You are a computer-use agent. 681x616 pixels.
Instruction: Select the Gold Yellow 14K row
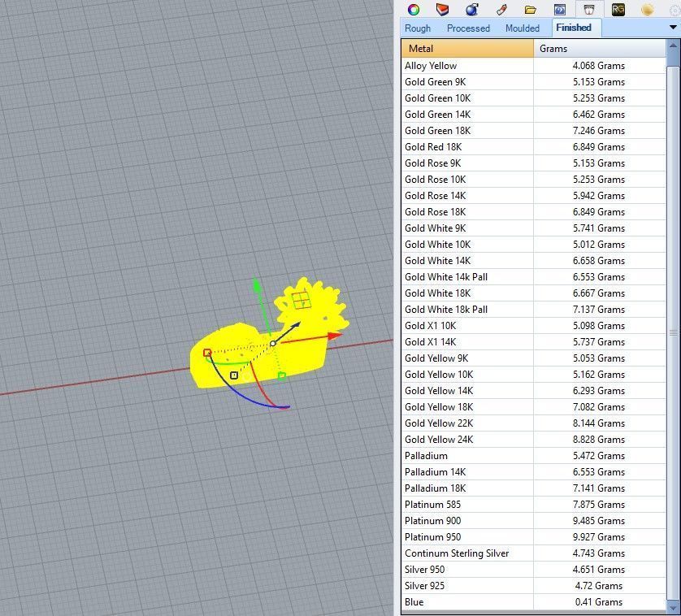tap(533, 391)
